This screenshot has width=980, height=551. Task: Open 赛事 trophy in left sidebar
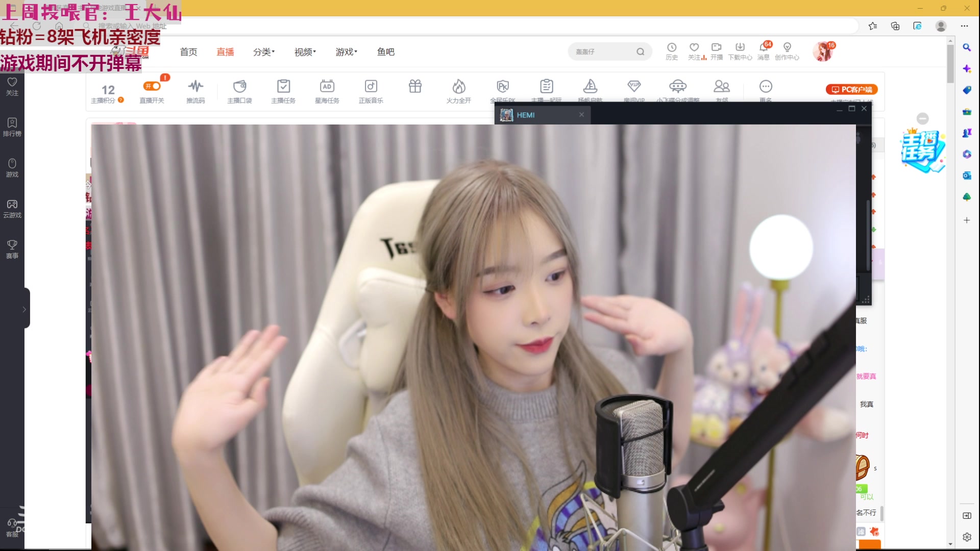tap(12, 249)
